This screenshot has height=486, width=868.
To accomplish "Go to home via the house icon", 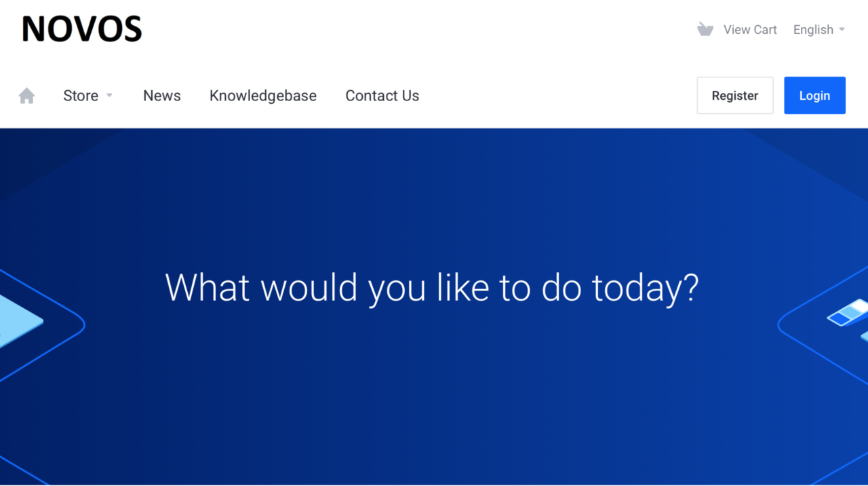I will click(26, 96).
